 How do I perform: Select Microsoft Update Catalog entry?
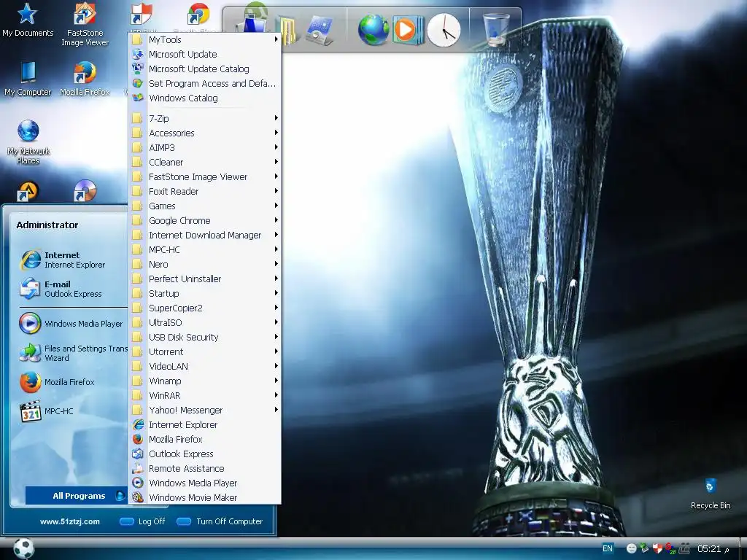(x=205, y=69)
